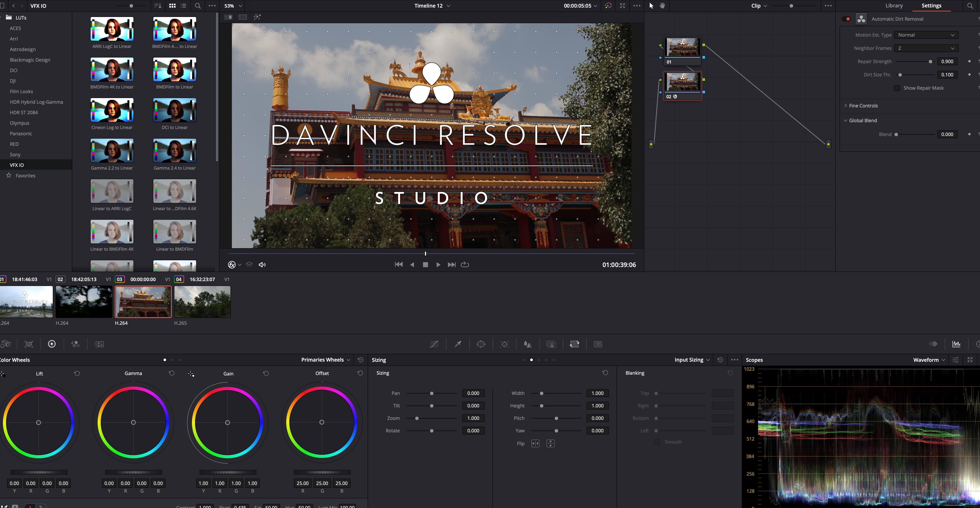
Task: Enable the Blanking Smooth checkbox
Action: click(657, 442)
